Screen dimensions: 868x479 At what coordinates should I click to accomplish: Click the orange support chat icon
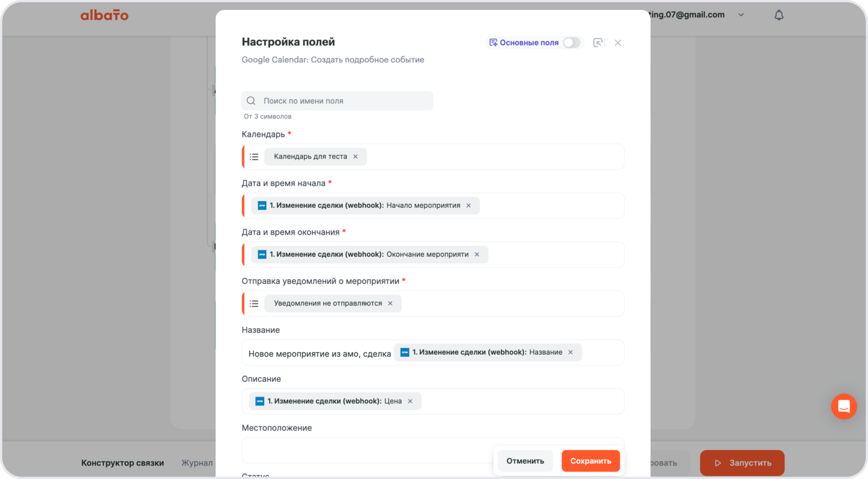pyautogui.click(x=844, y=406)
